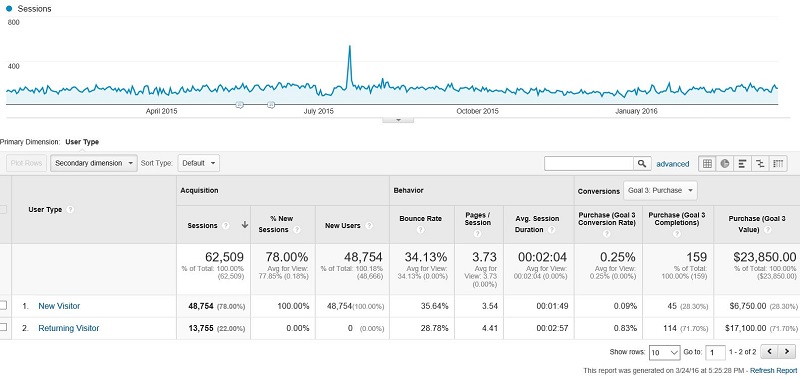The height and width of the screenshot is (380, 800).
Task: Switch to Data table view icon
Action: click(x=707, y=164)
